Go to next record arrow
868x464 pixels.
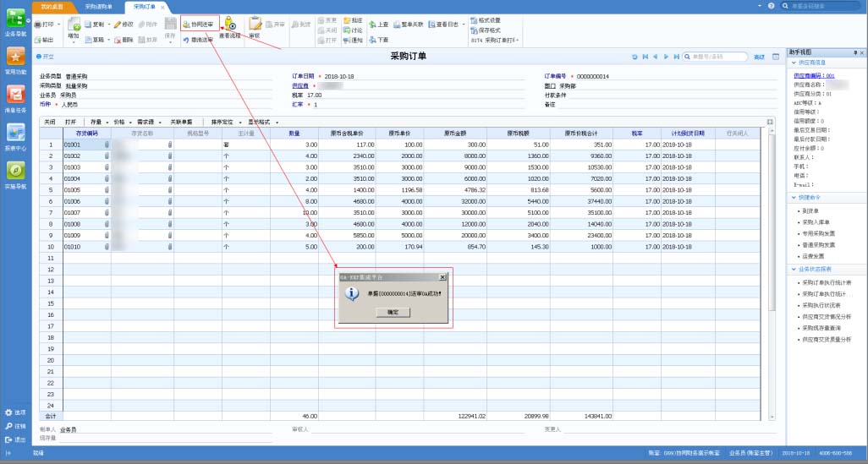point(666,57)
